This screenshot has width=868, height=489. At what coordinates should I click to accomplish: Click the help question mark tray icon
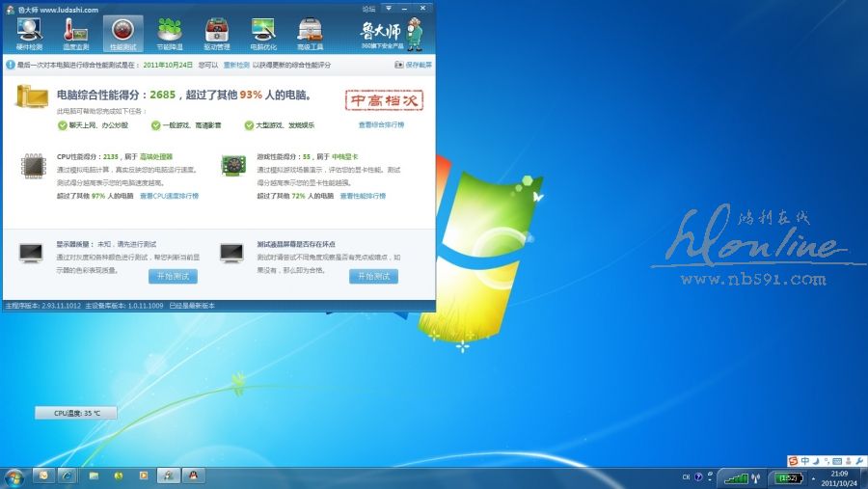[x=698, y=476]
